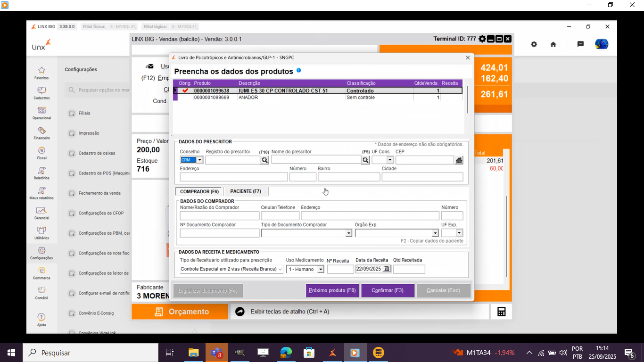Image resolution: width=644 pixels, height=362 pixels.
Task: Open File Explorer from the taskbar
Action: 193,353
